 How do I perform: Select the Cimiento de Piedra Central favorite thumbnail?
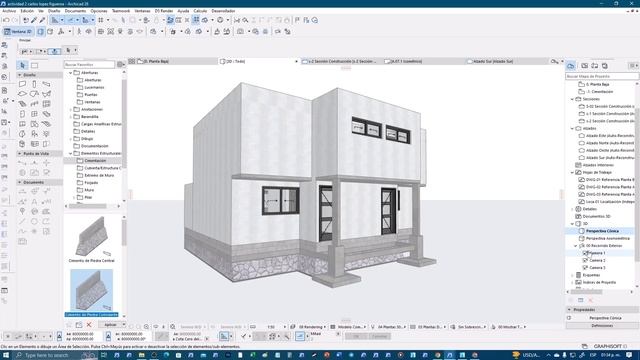[x=91, y=237]
